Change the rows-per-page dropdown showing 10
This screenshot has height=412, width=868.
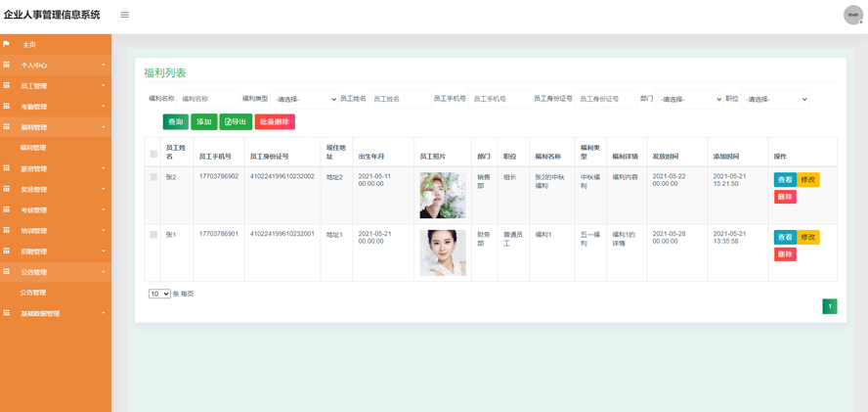(159, 294)
